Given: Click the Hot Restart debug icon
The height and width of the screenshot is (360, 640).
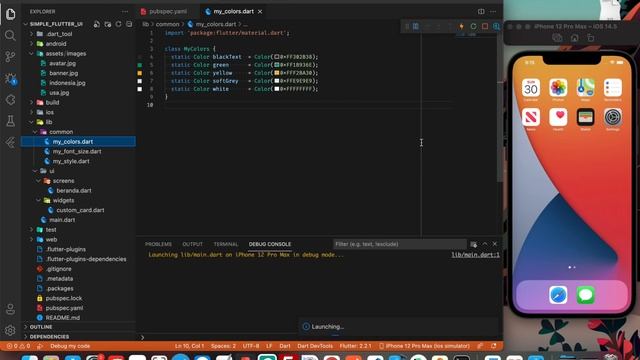Looking at the screenshot, I should (473, 27).
